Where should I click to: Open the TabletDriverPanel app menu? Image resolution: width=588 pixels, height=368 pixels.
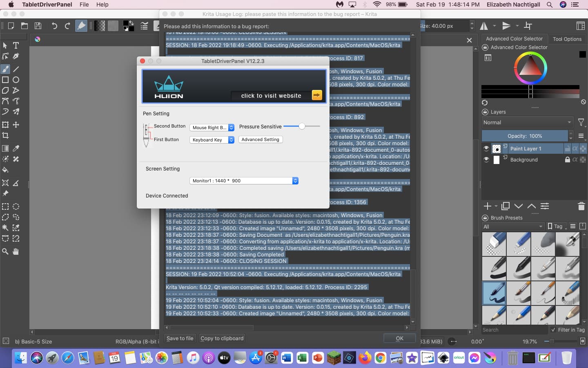coord(47,4)
